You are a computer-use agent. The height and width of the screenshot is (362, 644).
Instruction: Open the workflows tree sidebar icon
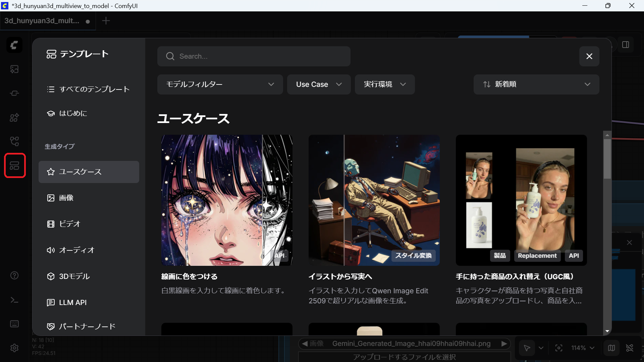[x=14, y=141]
